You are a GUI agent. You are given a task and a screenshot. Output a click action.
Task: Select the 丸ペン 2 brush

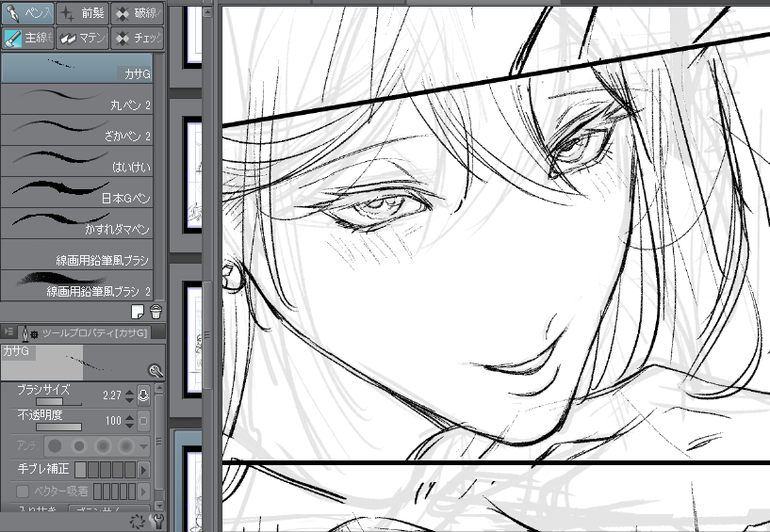(x=76, y=99)
